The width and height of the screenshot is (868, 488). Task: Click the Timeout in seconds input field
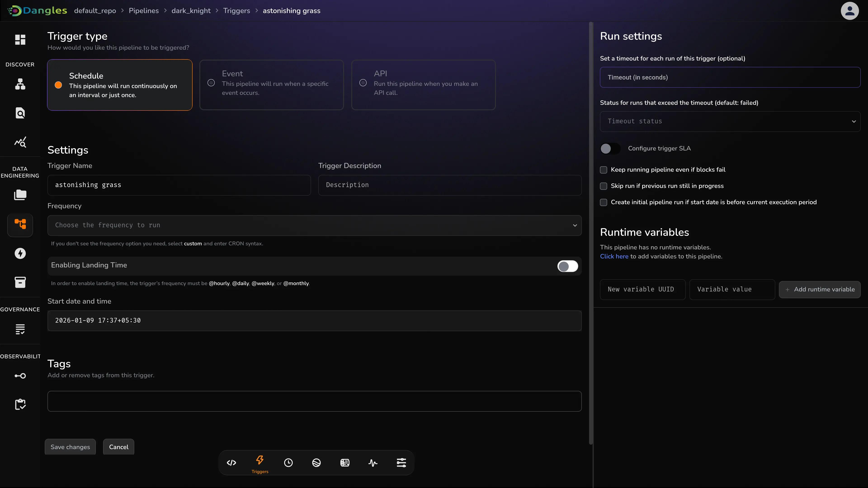pyautogui.click(x=730, y=77)
